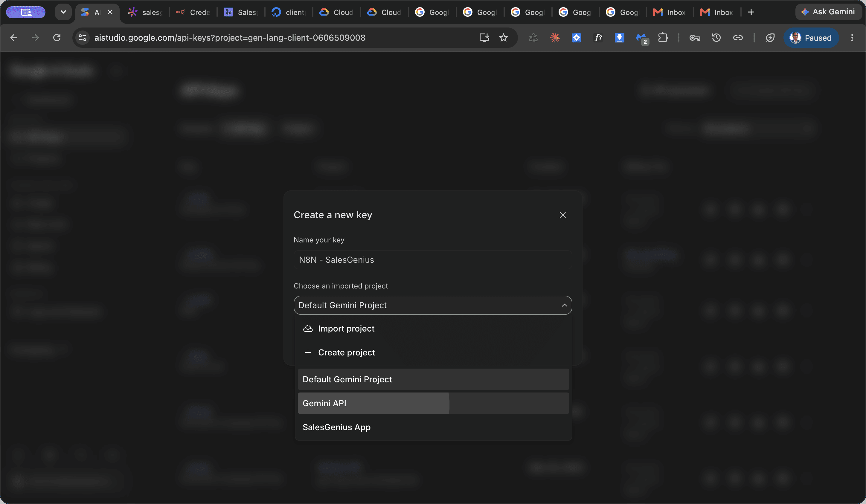Screen dimensions: 866x504
Task: Open the f? font extension
Action: click(x=598, y=38)
